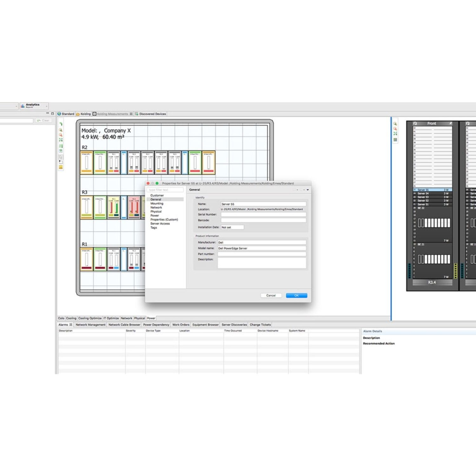
Task: Open the view menu arrow in Properties dialog
Action: click(x=307, y=190)
